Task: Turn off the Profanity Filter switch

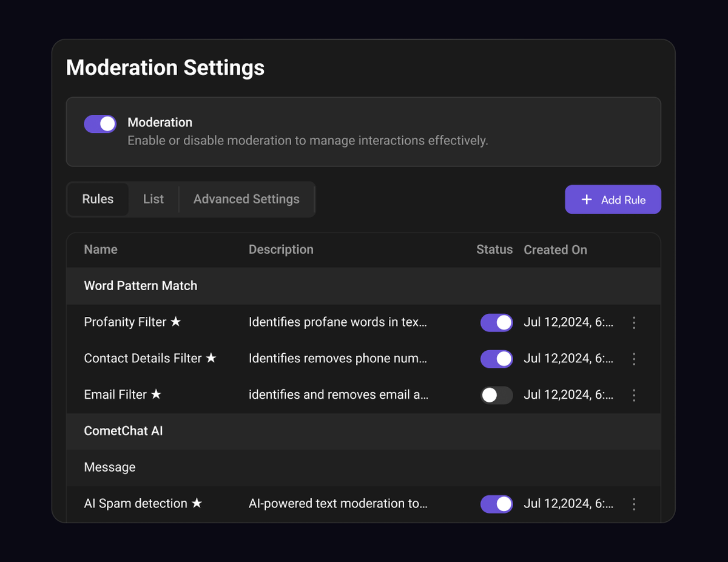Action: tap(496, 322)
